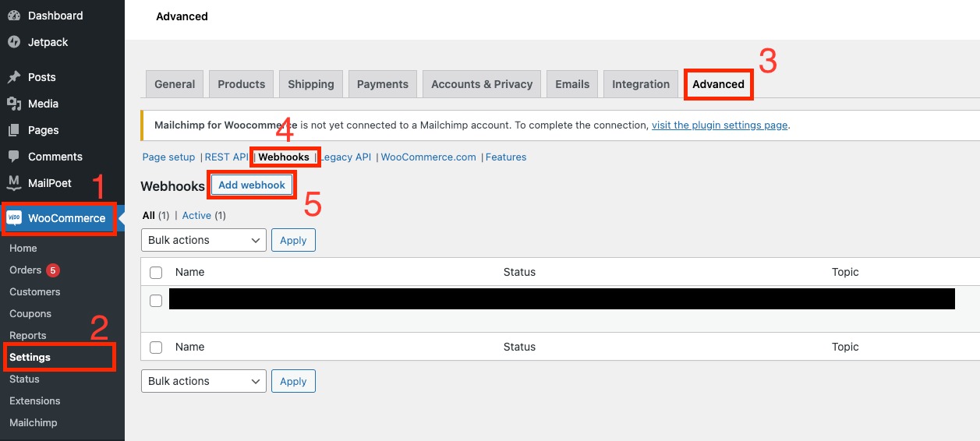
Task: Click the Dashboard gauge icon in sidebar
Action: click(x=13, y=16)
